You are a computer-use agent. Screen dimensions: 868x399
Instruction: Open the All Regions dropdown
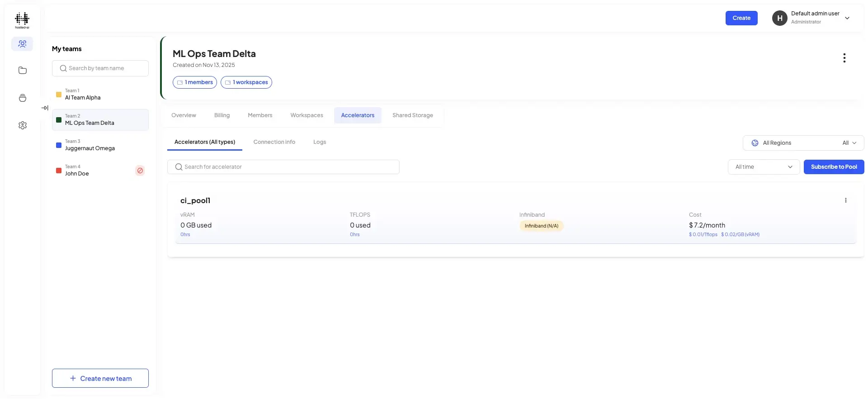[803, 143]
